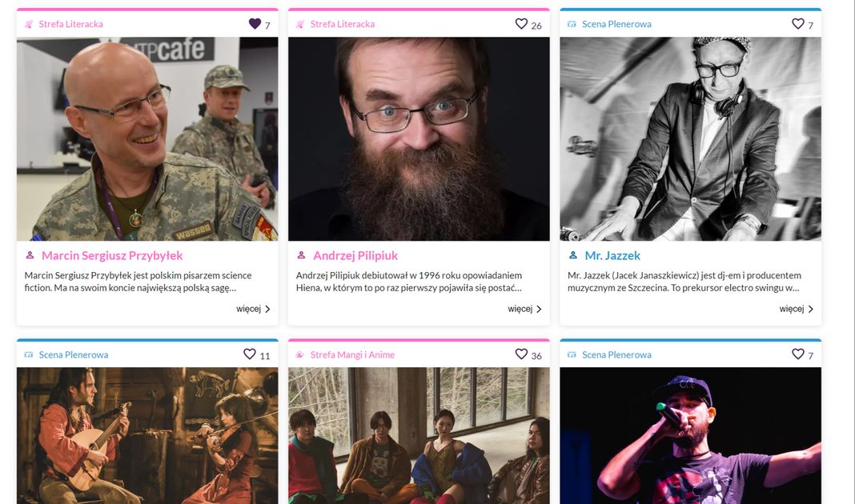Expand więcej on Andrzej Pilipiuk card
The height and width of the screenshot is (504, 855).
coord(524,309)
